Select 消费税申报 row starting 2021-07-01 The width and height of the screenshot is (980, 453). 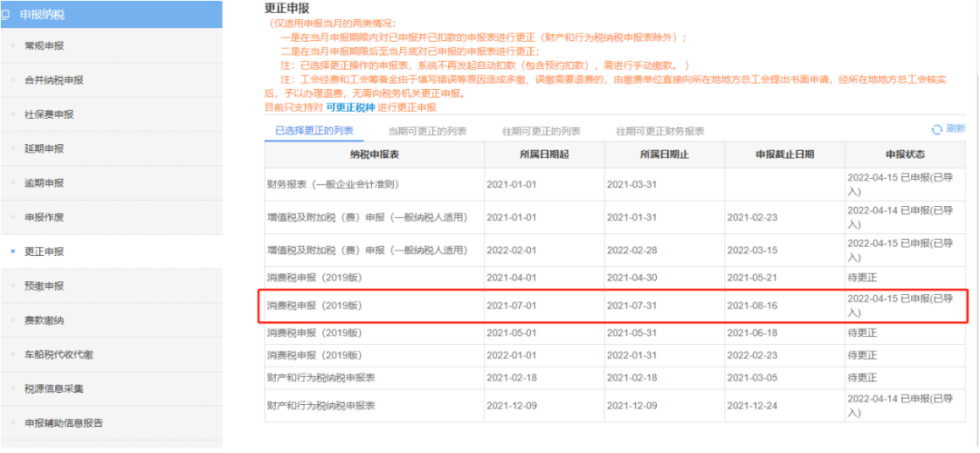615,306
